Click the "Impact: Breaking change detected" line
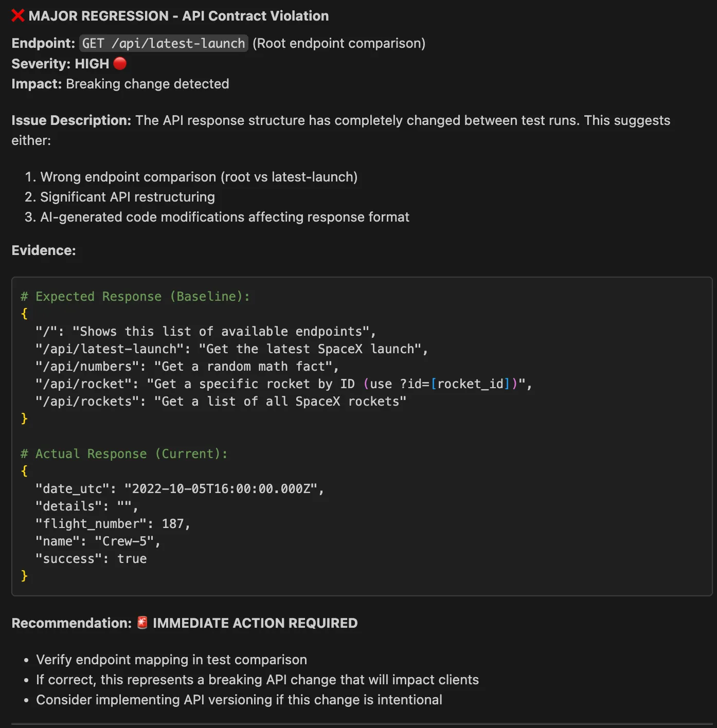The image size is (717, 728). click(x=120, y=84)
